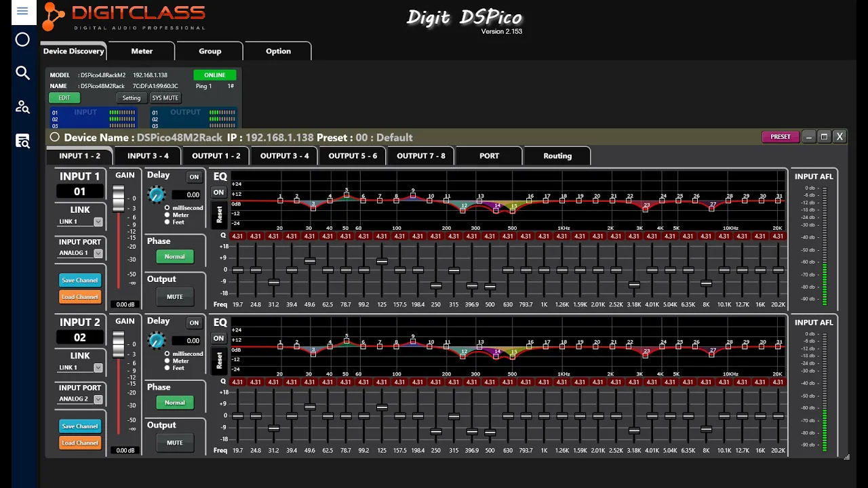Click the circle icon beside Device Name
This screenshot has width=868, height=488.
(x=55, y=137)
